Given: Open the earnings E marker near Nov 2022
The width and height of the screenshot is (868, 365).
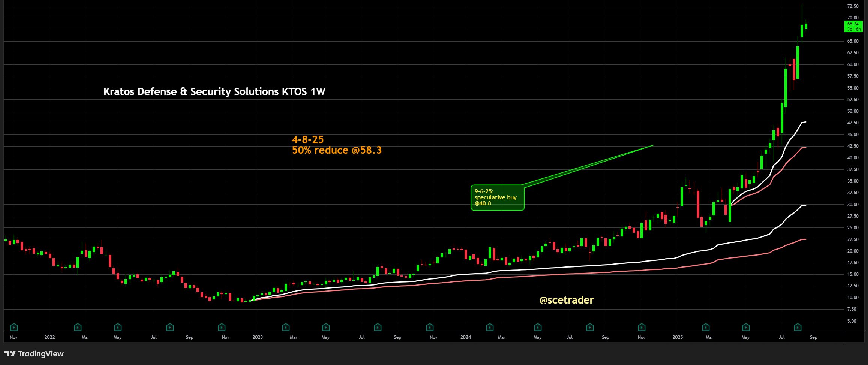Looking at the screenshot, I should (222, 328).
